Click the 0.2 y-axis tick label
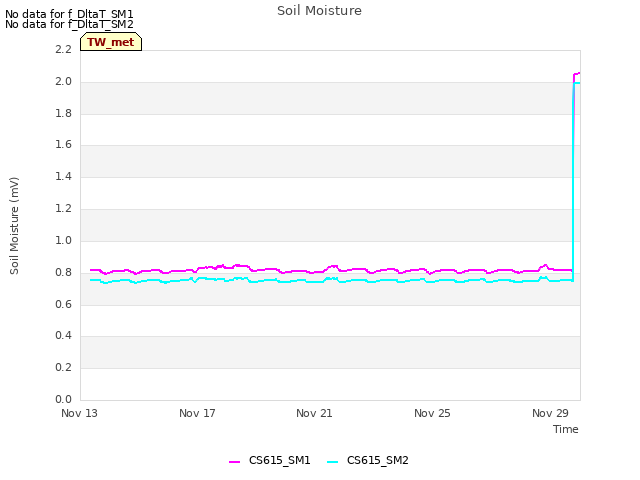Image resolution: width=640 pixels, height=480 pixels. pyautogui.click(x=64, y=367)
